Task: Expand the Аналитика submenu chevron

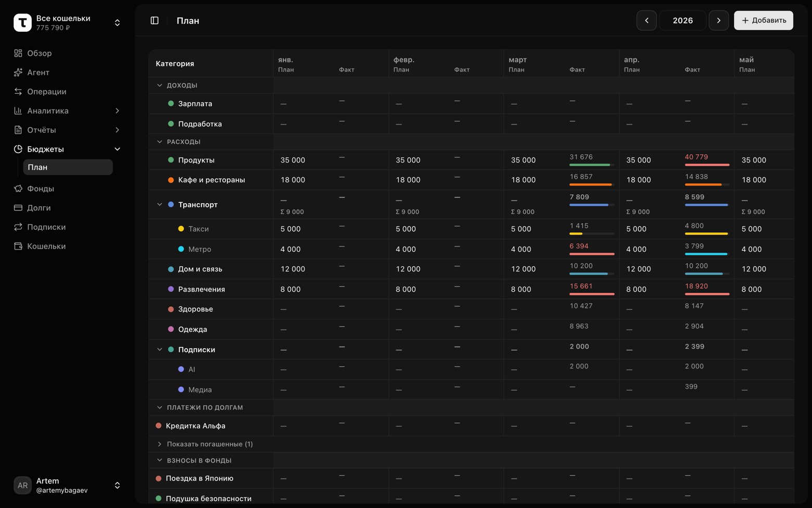Action: click(x=117, y=110)
